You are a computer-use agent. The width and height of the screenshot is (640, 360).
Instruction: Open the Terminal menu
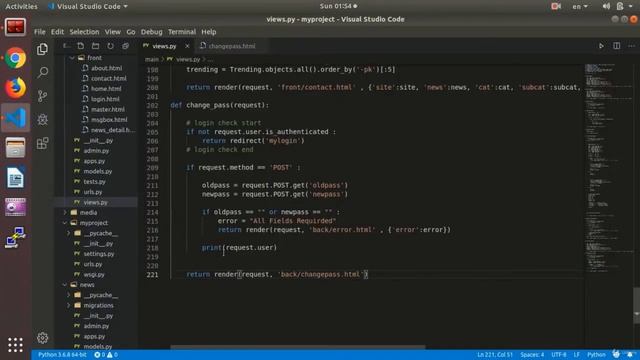(x=182, y=32)
